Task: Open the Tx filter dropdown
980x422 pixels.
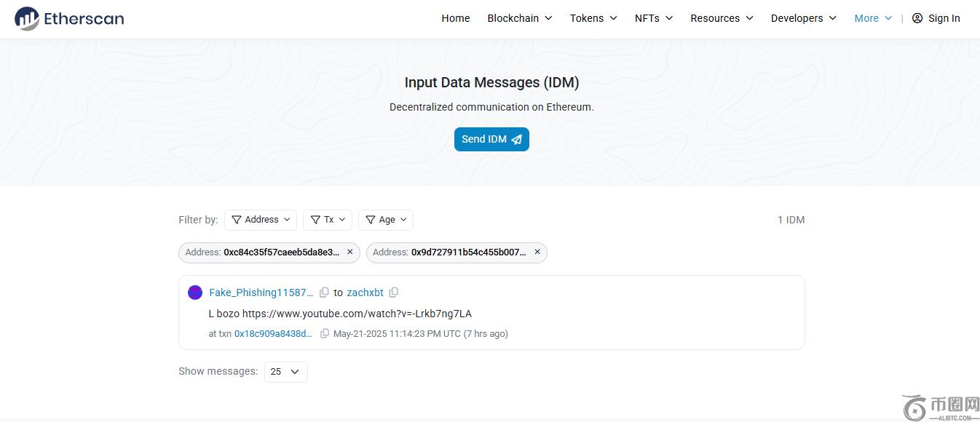Action: pyautogui.click(x=328, y=220)
